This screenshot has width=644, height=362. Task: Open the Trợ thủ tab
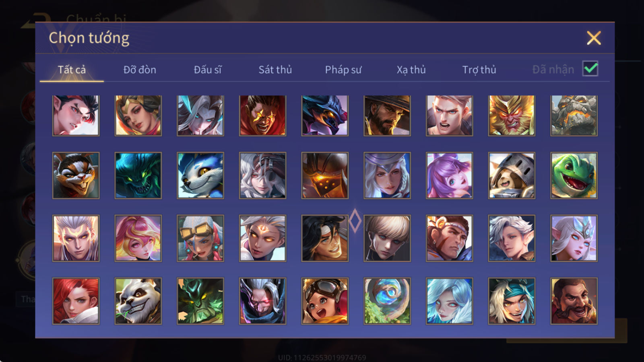479,70
